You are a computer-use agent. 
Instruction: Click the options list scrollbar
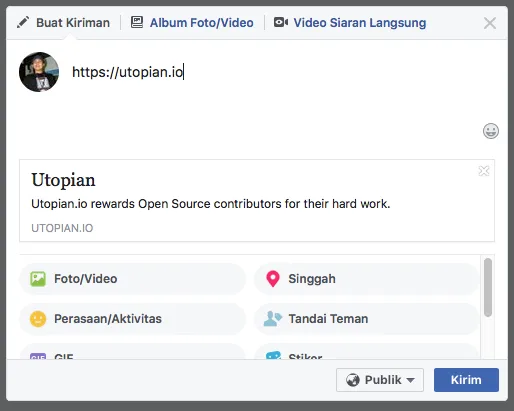[488, 287]
